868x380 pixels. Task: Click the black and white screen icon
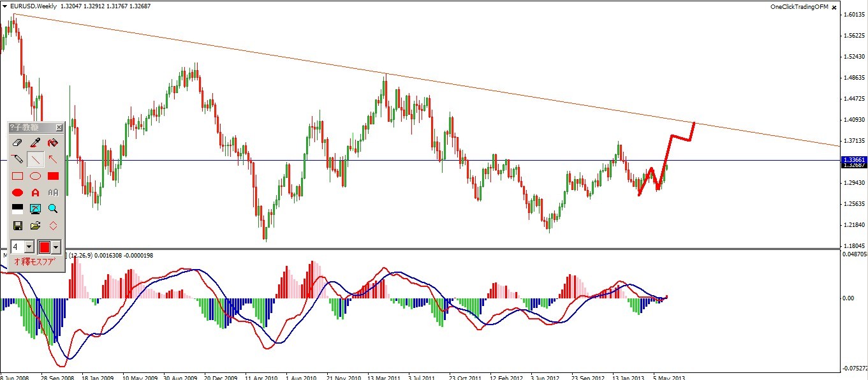point(18,208)
